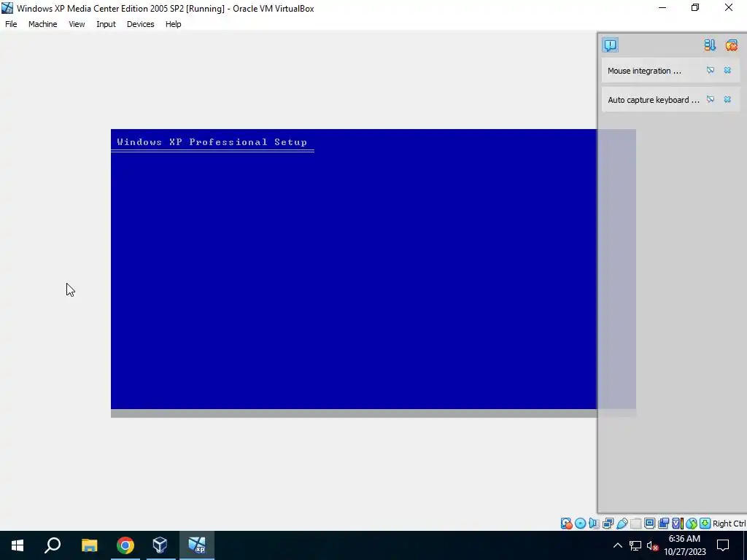Click the grayed shared folders status icon

635,524
